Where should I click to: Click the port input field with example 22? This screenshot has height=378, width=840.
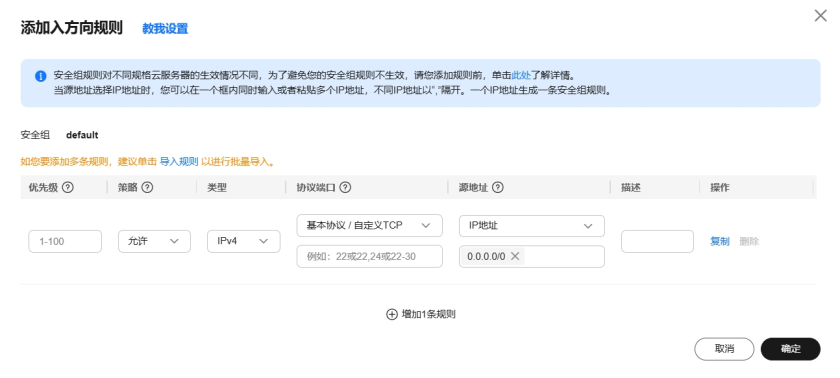tap(370, 256)
